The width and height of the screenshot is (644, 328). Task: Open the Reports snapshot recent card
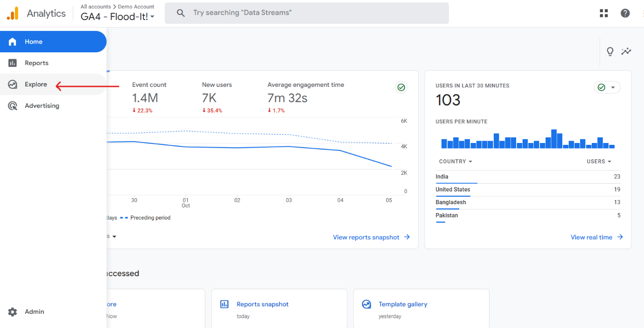tap(279, 308)
